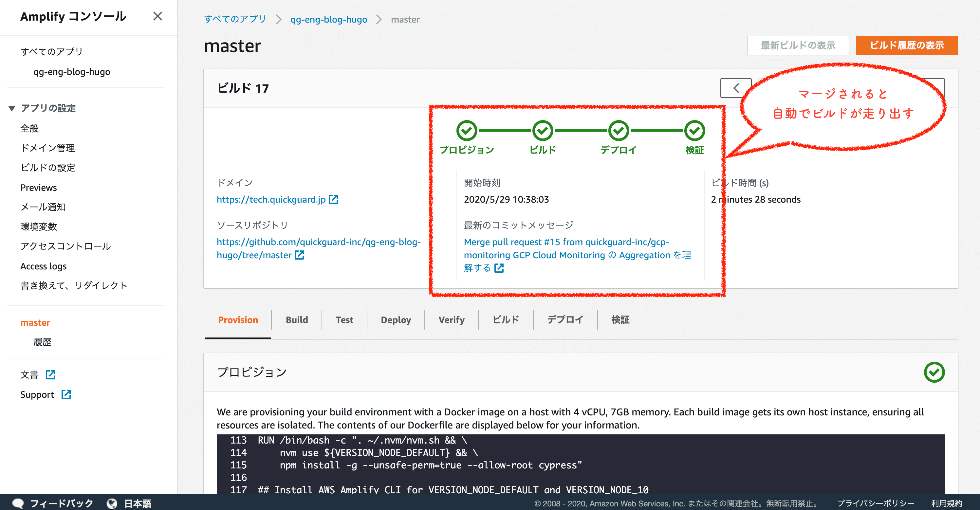This screenshot has height=510, width=980.
Task: Open Support link
Action: click(37, 394)
